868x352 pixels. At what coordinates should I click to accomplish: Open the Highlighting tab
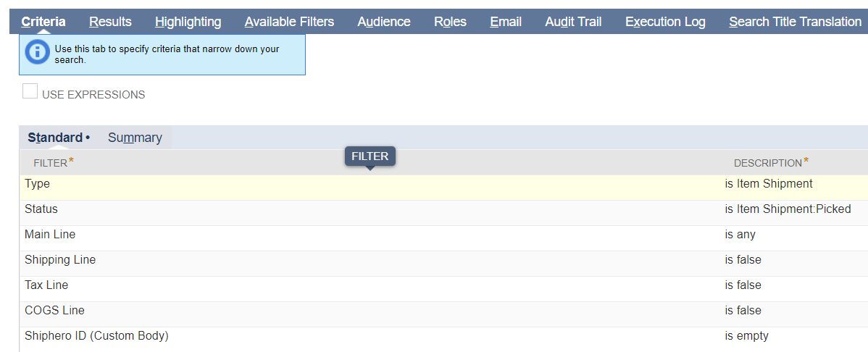click(188, 22)
